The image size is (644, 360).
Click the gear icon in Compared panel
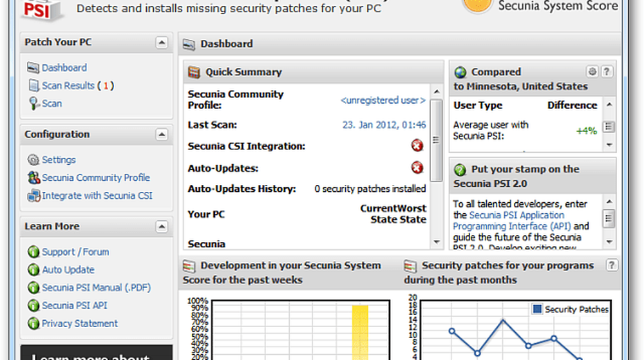(592, 71)
